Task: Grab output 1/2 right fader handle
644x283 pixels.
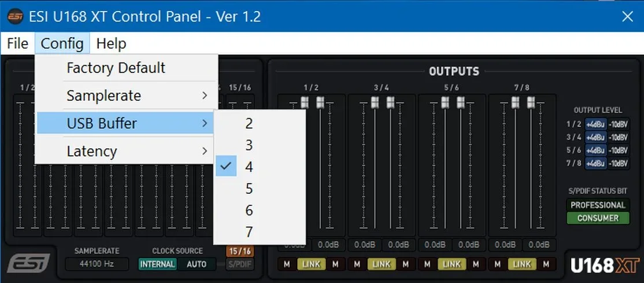Action: (x=320, y=102)
